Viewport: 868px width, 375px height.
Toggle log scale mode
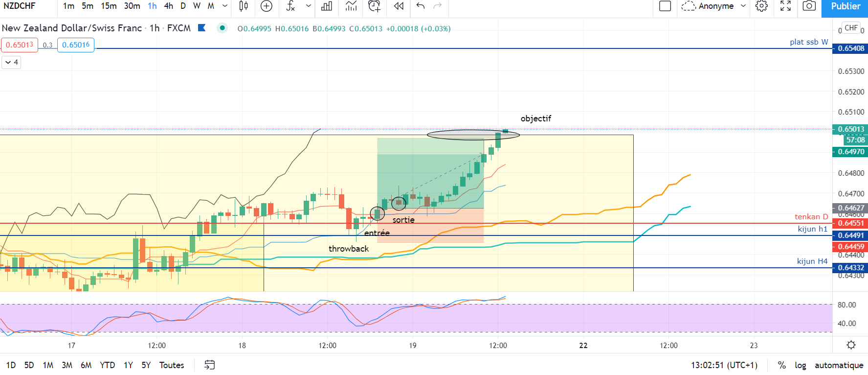(801, 365)
